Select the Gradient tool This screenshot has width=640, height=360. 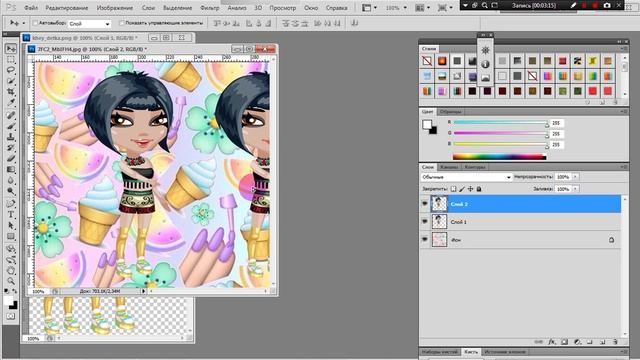point(11,169)
